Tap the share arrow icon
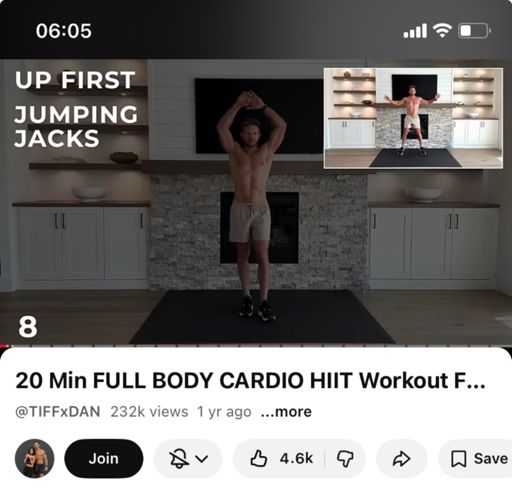 (x=401, y=459)
